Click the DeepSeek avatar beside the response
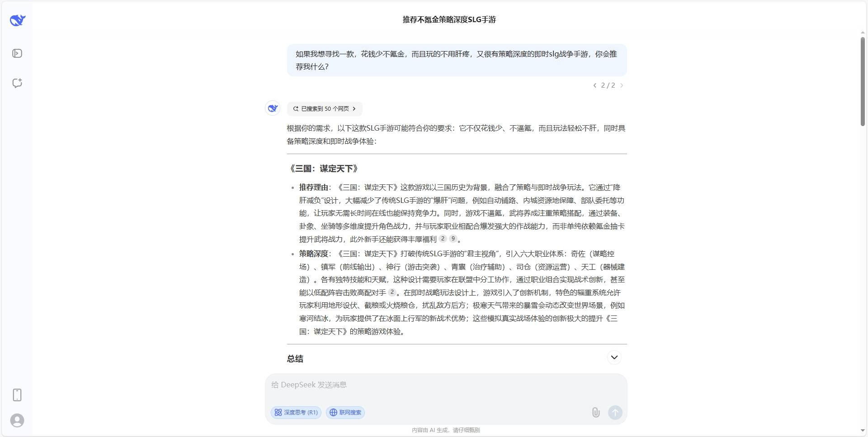Screen dimensions: 868x437 point(273,108)
